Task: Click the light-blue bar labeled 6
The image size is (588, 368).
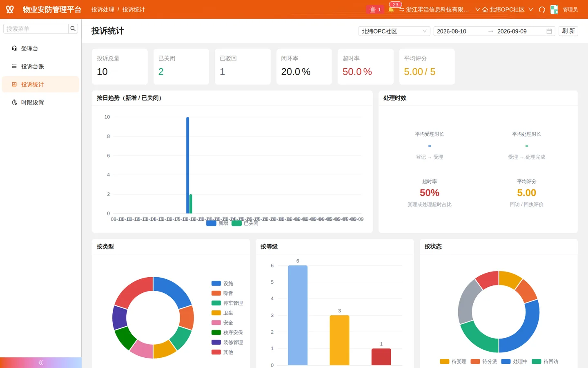Action: [298, 315]
